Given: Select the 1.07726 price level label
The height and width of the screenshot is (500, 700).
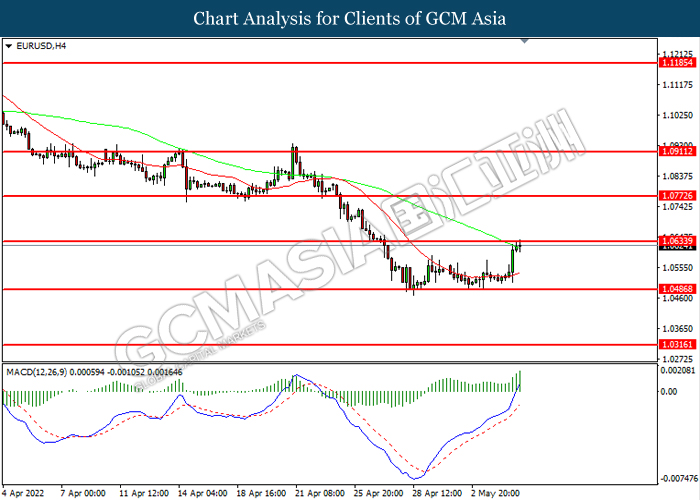Looking at the screenshot, I should 678,196.
